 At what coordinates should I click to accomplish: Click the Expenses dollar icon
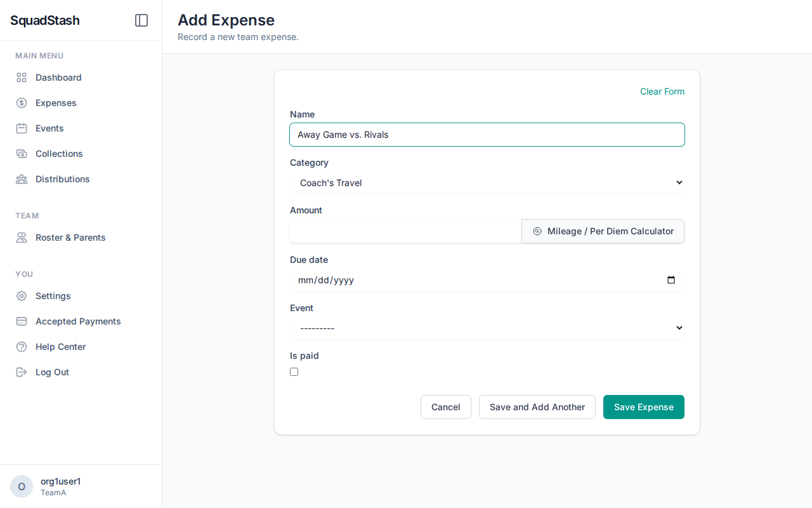point(21,102)
